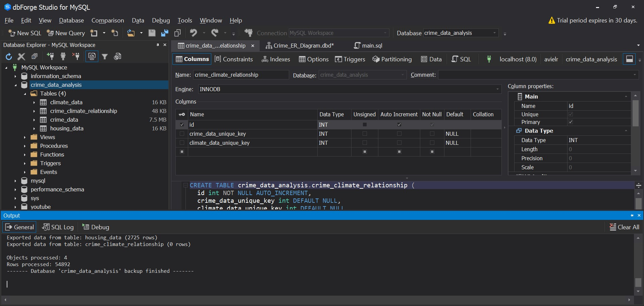Click the Refresh icon in Database Explorer
This screenshot has height=306, width=644.
click(9, 57)
